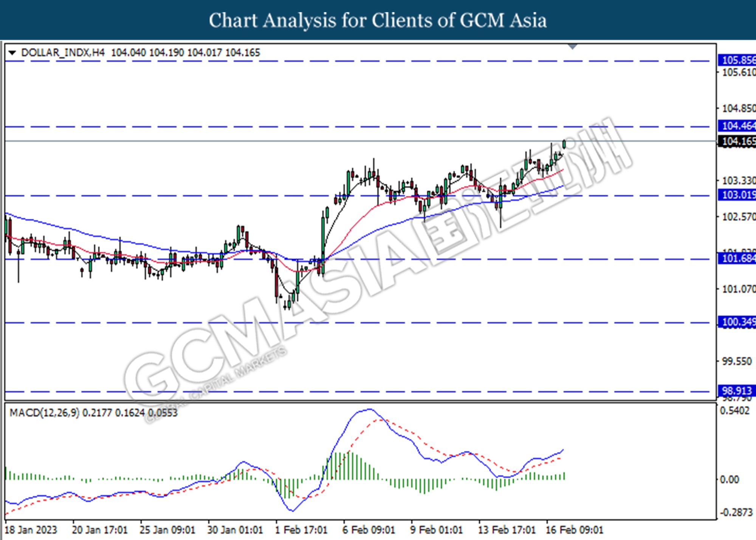Click the 1 Feb 17:01 time label
Screen dimensions: 756x540
pos(301,530)
